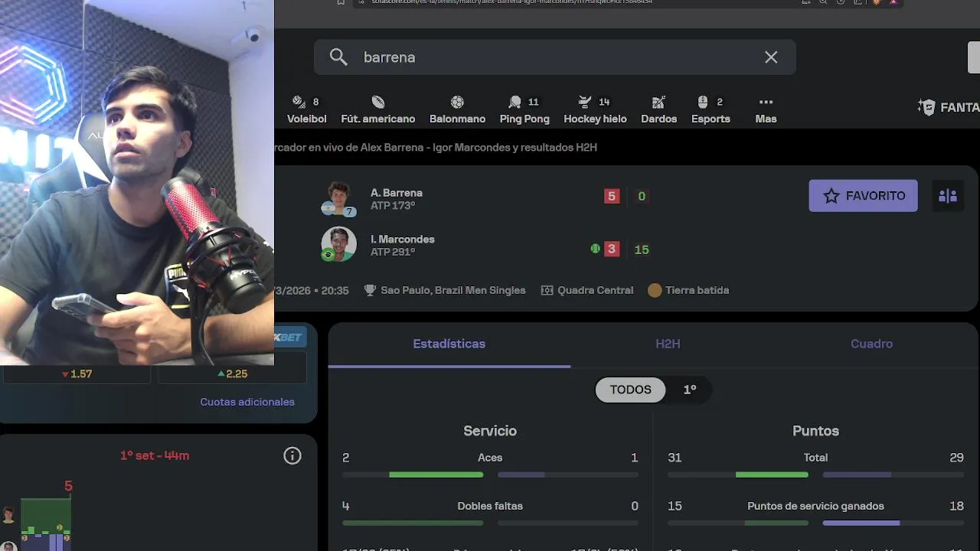The height and width of the screenshot is (551, 980).
Task: Click the trophy icon beside Sao Paulo
Action: point(371,290)
